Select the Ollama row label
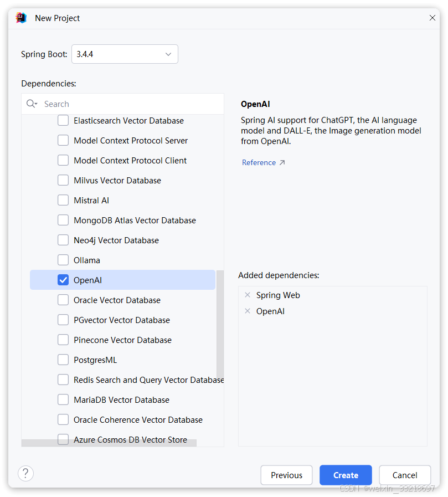The height and width of the screenshot is (497, 448). [x=87, y=260]
